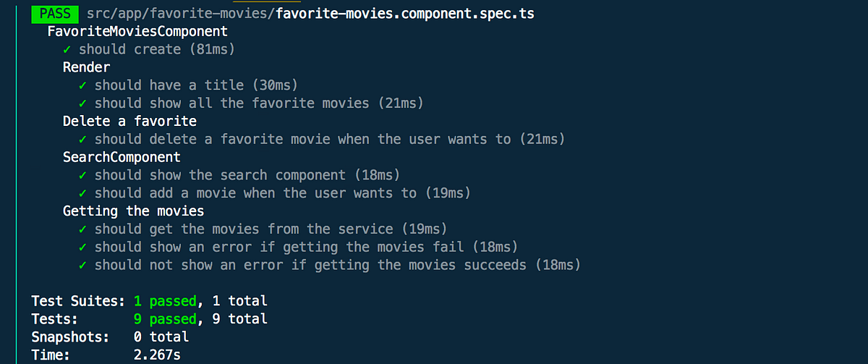Select the FavoriteMoviesComponent suite heading
Screen dimensions: 868x364
137,32
